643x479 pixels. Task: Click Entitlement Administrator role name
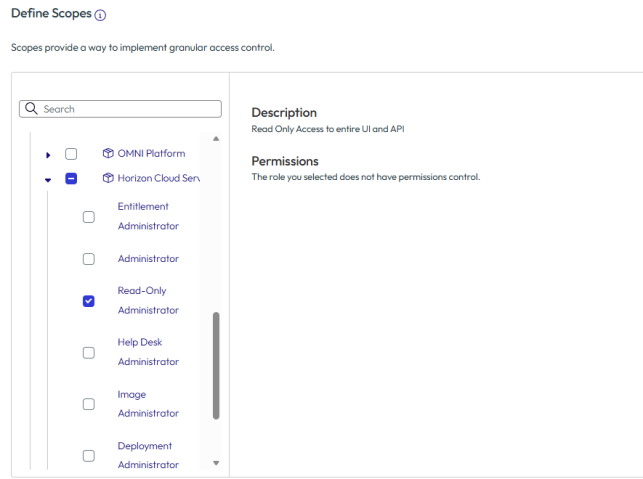[148, 216]
